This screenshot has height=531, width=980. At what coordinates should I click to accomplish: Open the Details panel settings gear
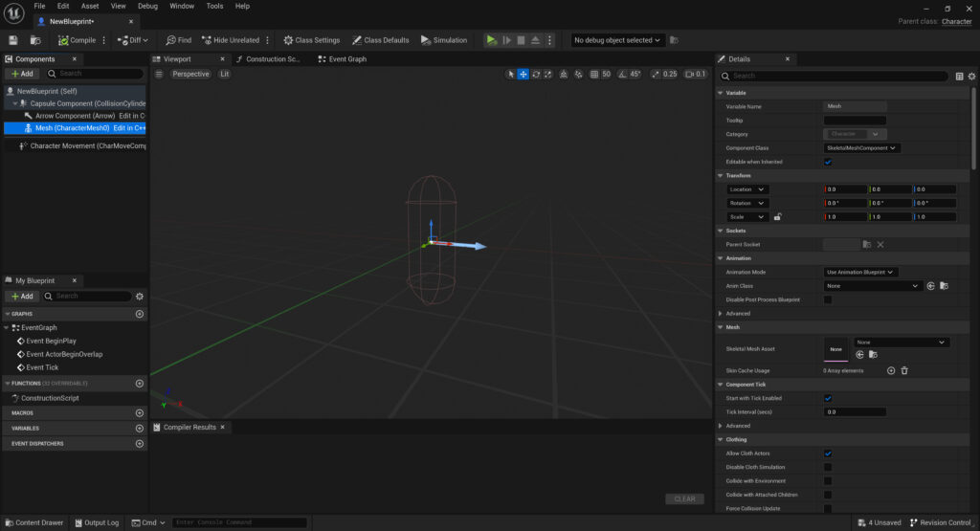click(x=972, y=76)
